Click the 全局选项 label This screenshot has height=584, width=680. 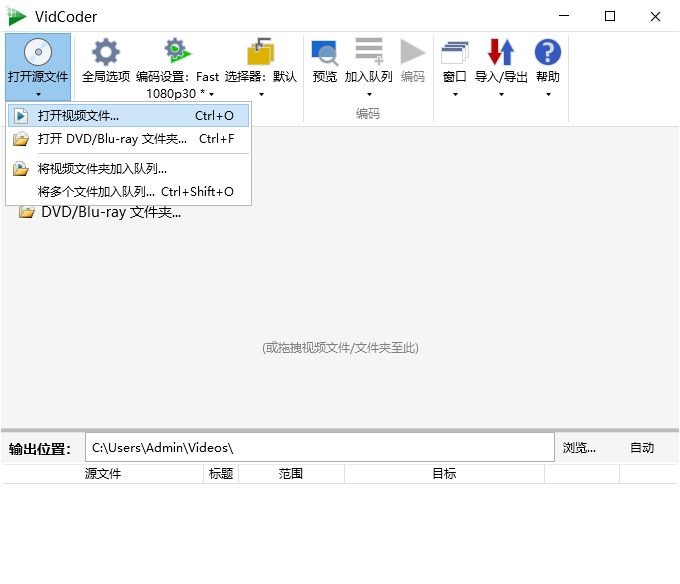point(106,77)
